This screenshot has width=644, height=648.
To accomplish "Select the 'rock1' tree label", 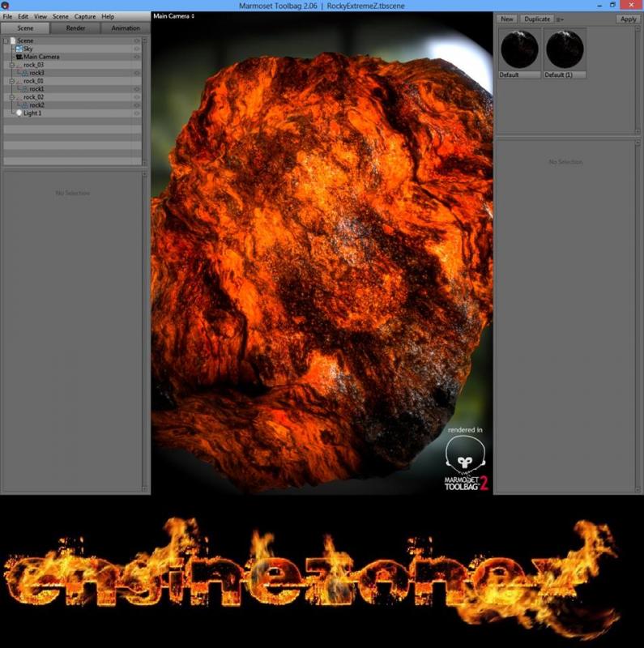I will point(36,89).
